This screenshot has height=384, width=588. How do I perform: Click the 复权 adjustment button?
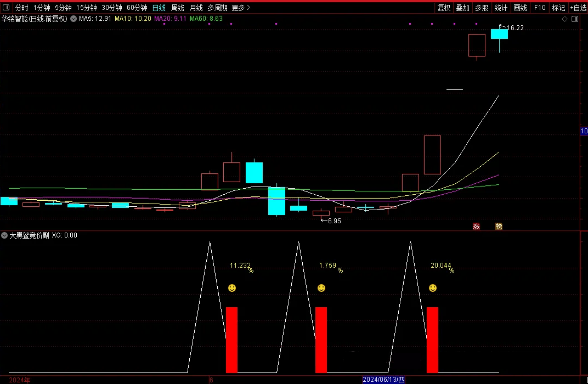[444, 8]
